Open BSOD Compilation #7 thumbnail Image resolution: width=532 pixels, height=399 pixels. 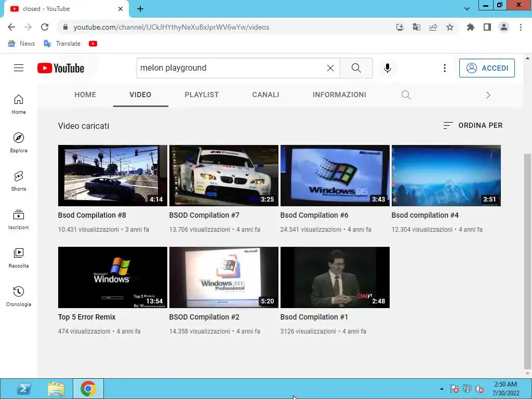pos(223,176)
